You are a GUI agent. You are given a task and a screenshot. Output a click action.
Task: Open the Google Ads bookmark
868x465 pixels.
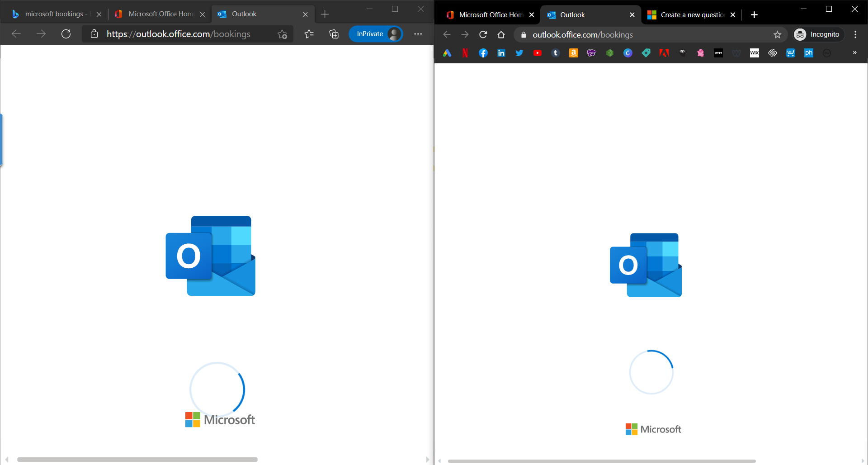(x=447, y=53)
